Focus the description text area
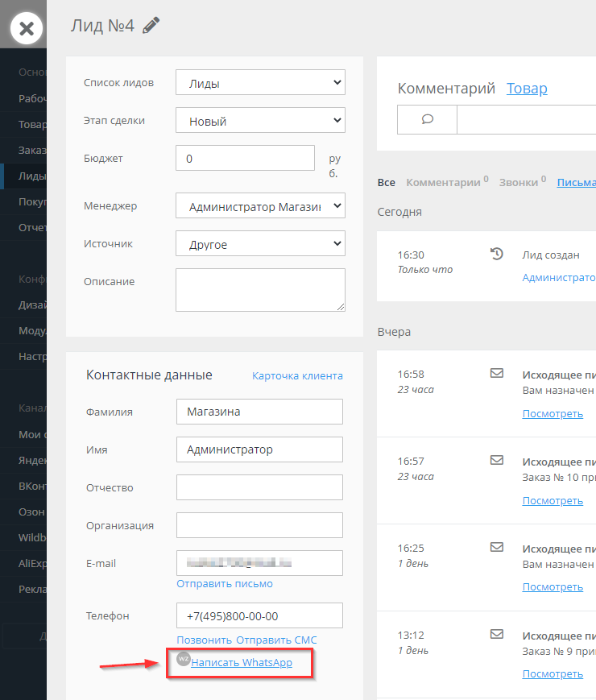596x700 pixels. (260, 289)
